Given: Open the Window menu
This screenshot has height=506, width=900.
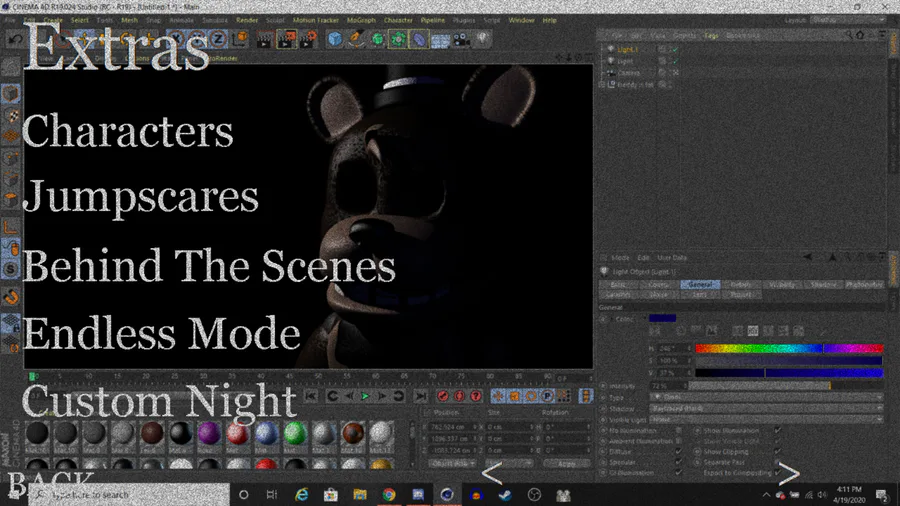Looking at the screenshot, I should (x=521, y=20).
